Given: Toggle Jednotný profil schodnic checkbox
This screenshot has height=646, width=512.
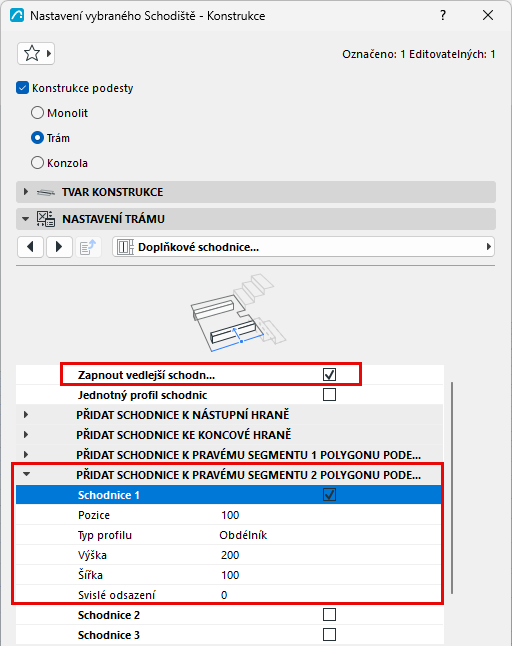Looking at the screenshot, I should coord(330,395).
